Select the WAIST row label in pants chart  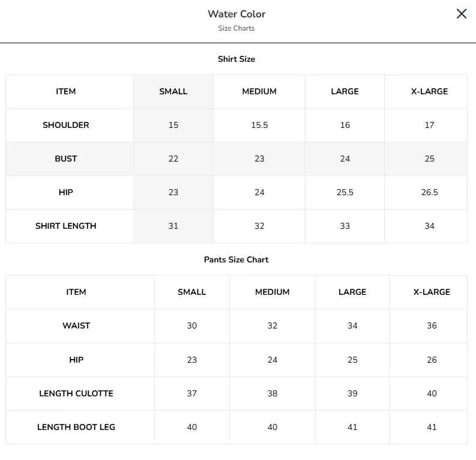tap(76, 325)
